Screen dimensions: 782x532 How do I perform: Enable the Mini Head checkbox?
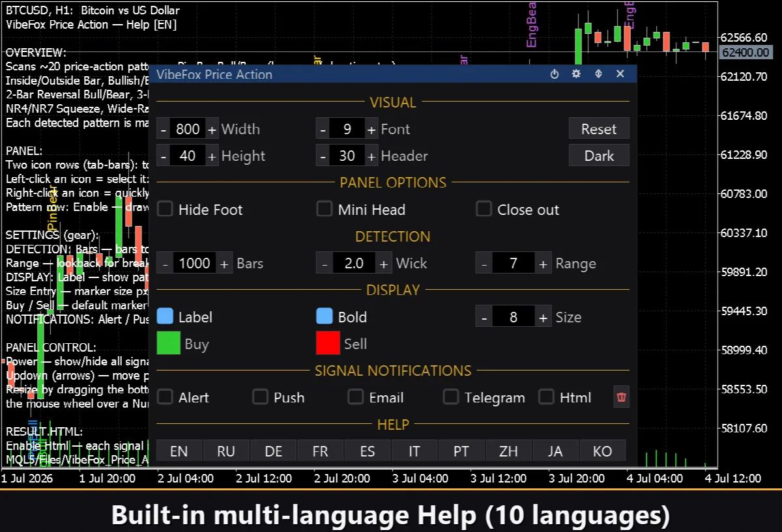325,209
